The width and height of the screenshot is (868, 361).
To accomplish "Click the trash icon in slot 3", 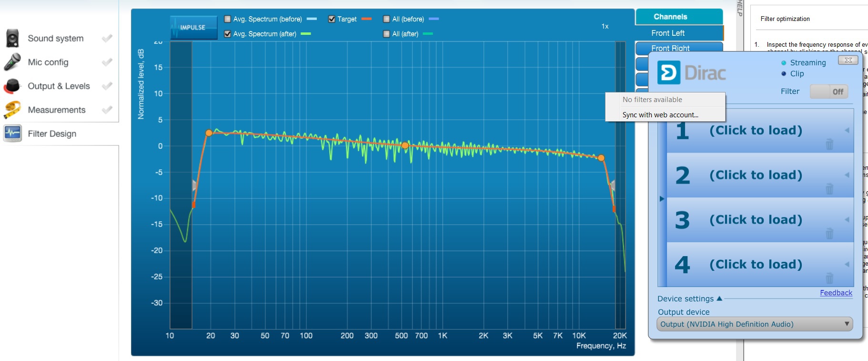I will 829,233.
